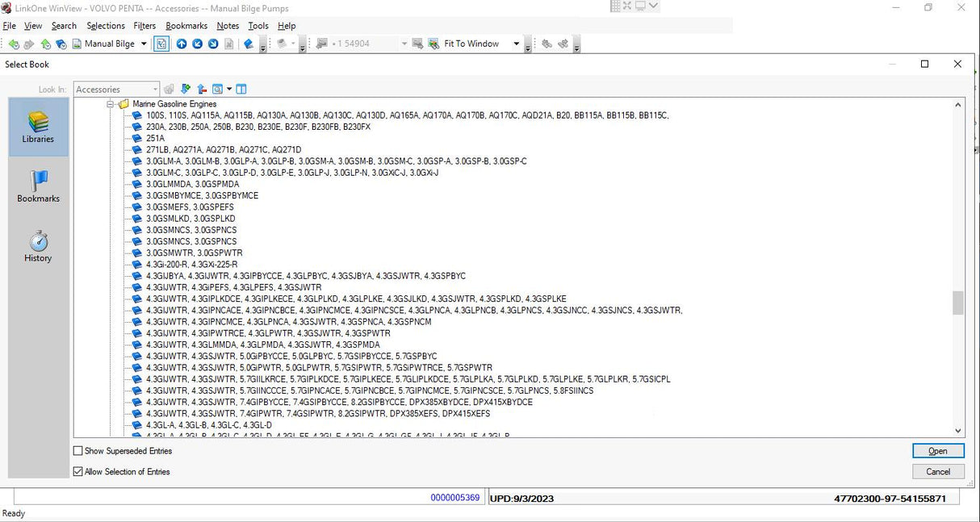Toggle the highlighted page layout button on the toolbar
980x522 pixels.
161,44
